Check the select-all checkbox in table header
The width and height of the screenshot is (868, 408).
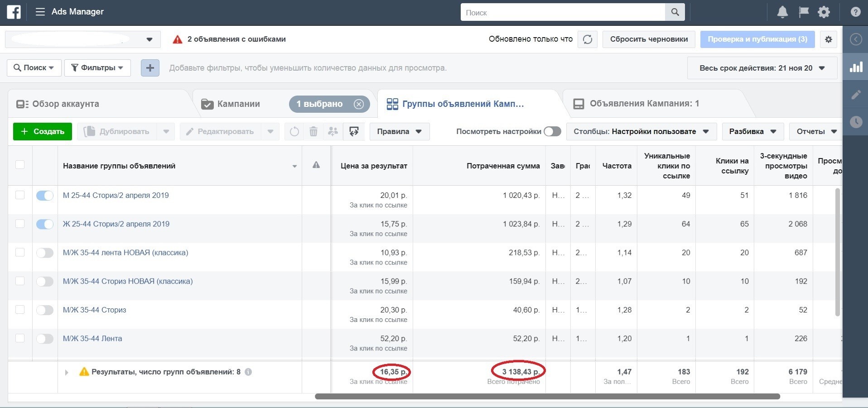point(20,165)
